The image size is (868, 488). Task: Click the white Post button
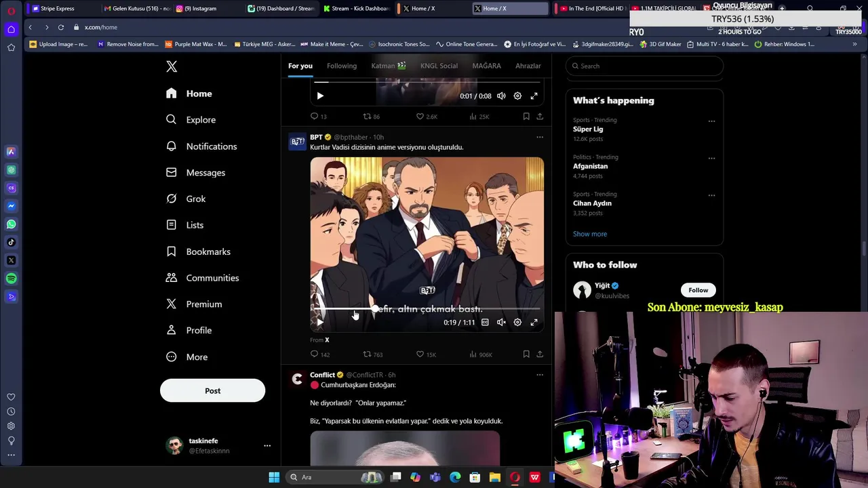212,390
